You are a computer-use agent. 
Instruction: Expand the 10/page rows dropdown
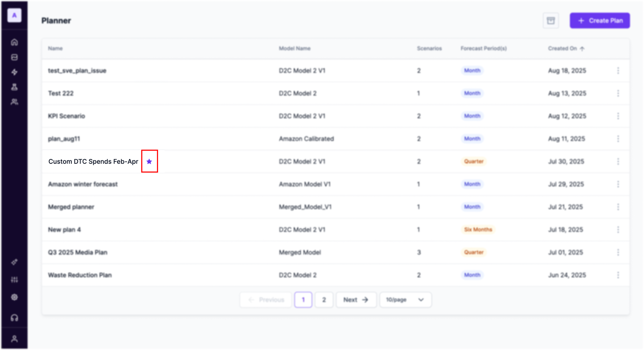tap(405, 300)
